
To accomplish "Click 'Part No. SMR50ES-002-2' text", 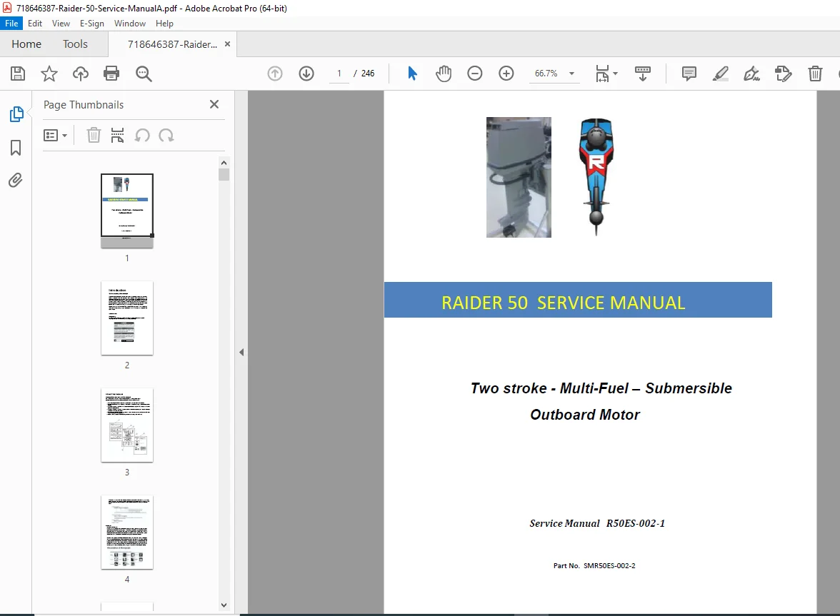I will [594, 566].
